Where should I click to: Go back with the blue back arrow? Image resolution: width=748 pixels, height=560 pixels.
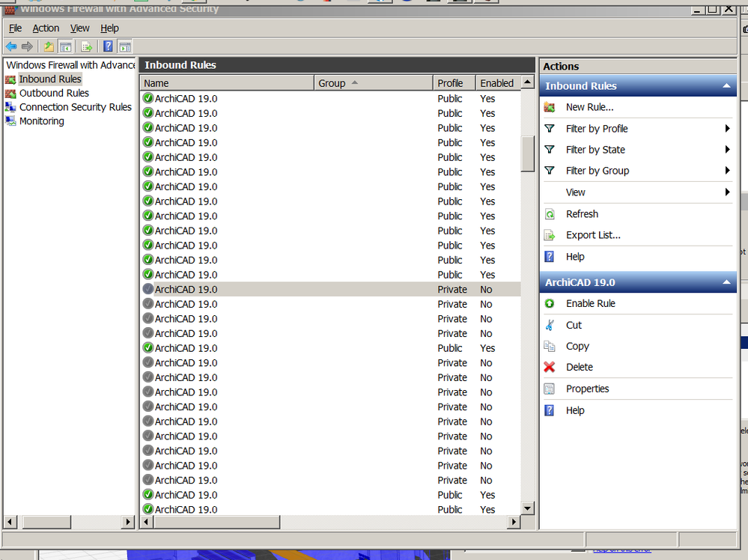11,46
